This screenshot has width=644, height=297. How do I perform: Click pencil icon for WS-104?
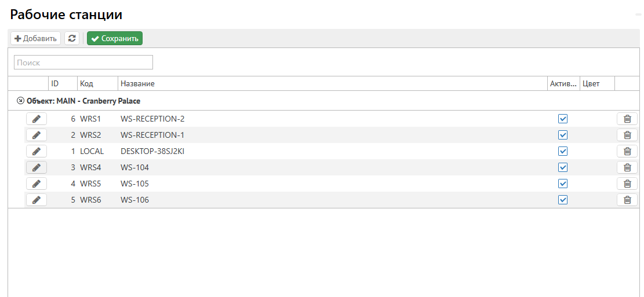[36, 167]
